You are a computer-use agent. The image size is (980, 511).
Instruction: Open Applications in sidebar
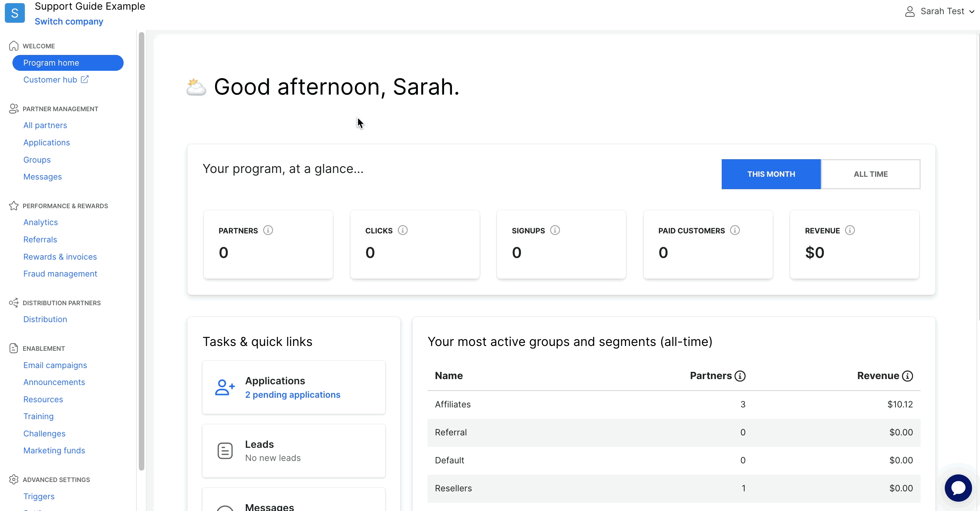click(x=46, y=142)
